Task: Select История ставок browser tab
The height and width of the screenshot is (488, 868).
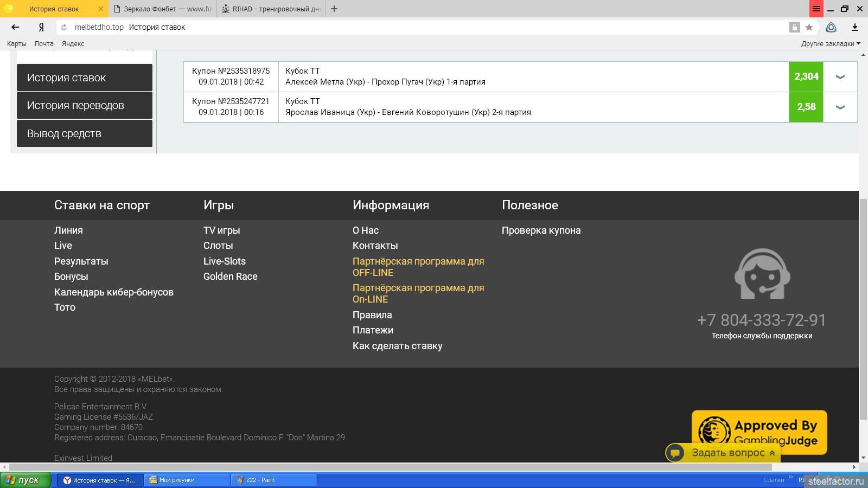Action: pyautogui.click(x=54, y=9)
